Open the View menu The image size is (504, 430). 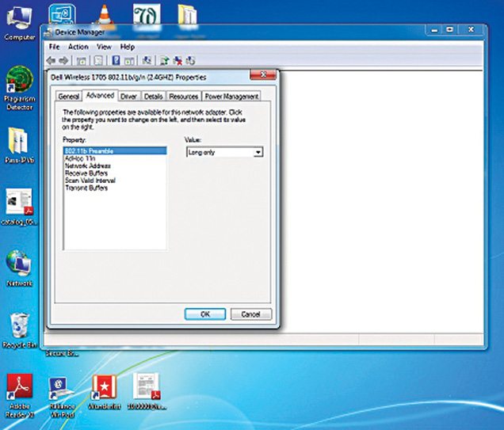[x=104, y=47]
